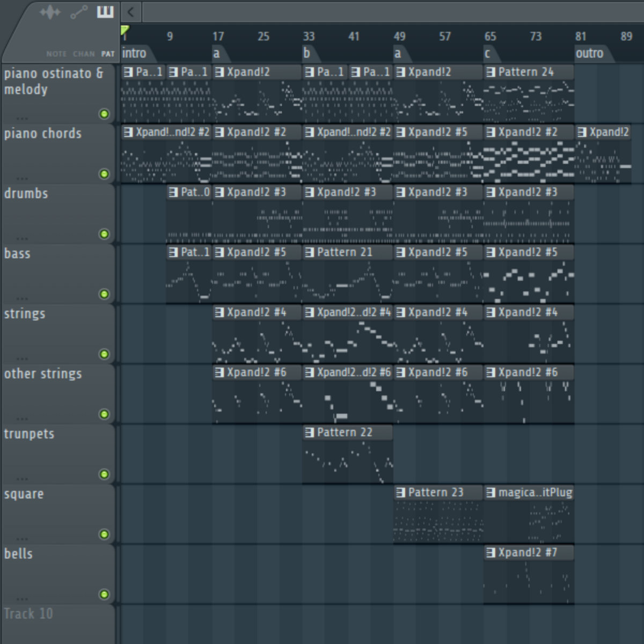The width and height of the screenshot is (644, 644).
Task: Open the Pattern 21 clip menu on bass
Action: (x=309, y=252)
